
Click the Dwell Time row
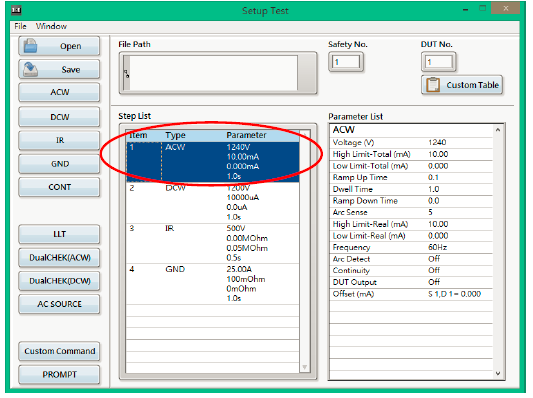click(411, 189)
